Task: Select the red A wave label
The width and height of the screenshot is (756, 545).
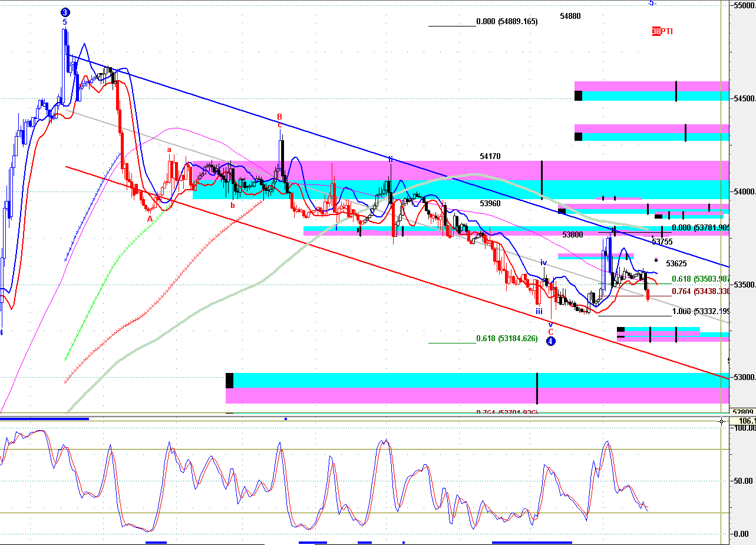Action: (150, 218)
